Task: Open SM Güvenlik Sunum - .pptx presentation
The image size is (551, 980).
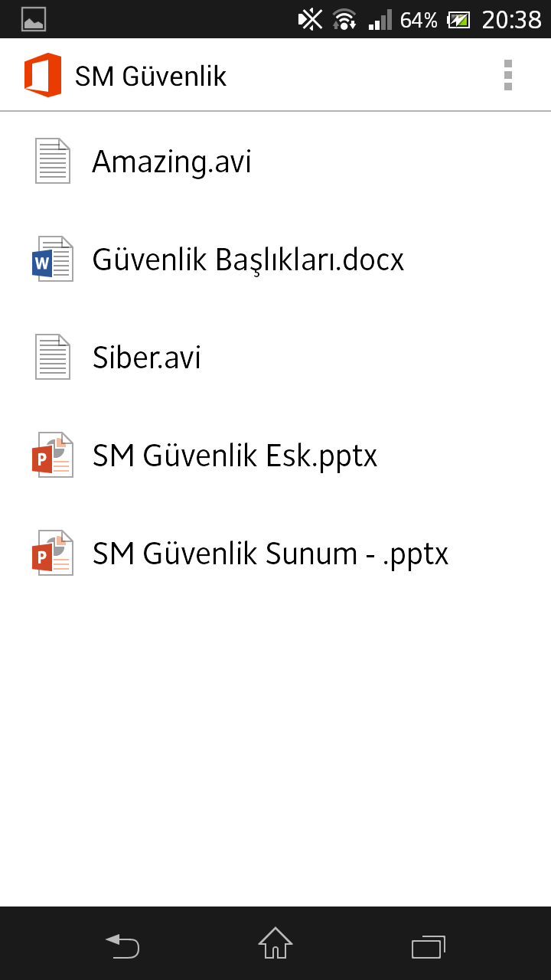Action: (275, 553)
